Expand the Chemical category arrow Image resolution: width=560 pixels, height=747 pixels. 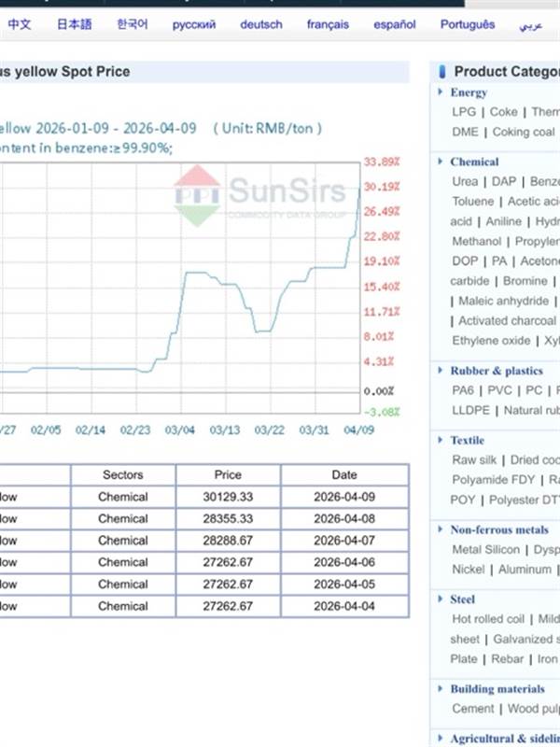tap(441, 161)
